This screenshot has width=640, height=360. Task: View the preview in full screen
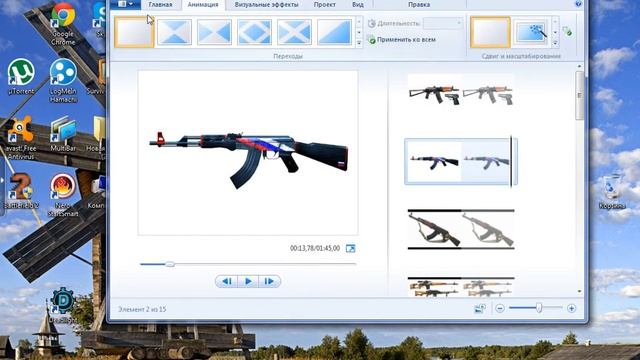350,248
